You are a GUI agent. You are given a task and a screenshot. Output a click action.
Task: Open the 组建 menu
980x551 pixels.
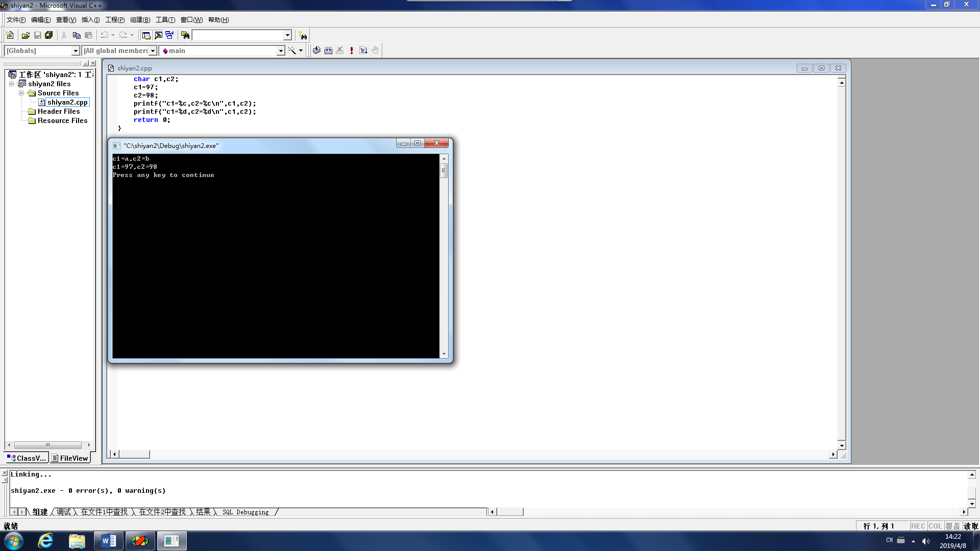pyautogui.click(x=140, y=20)
